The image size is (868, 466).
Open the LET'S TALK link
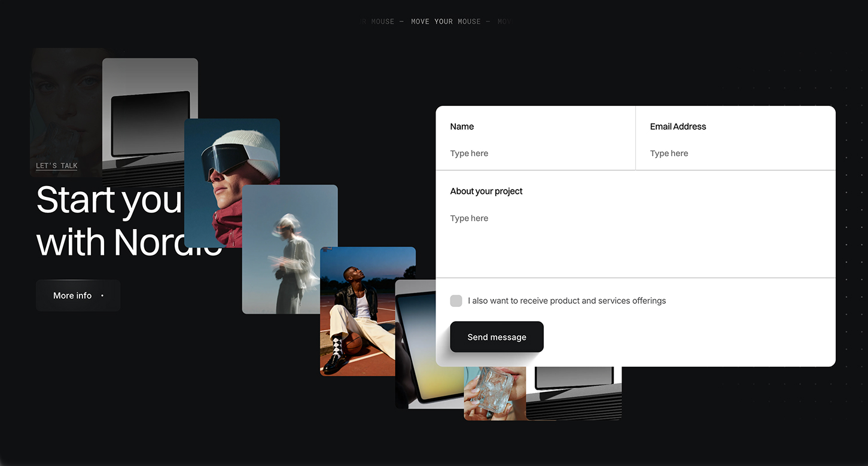point(56,166)
